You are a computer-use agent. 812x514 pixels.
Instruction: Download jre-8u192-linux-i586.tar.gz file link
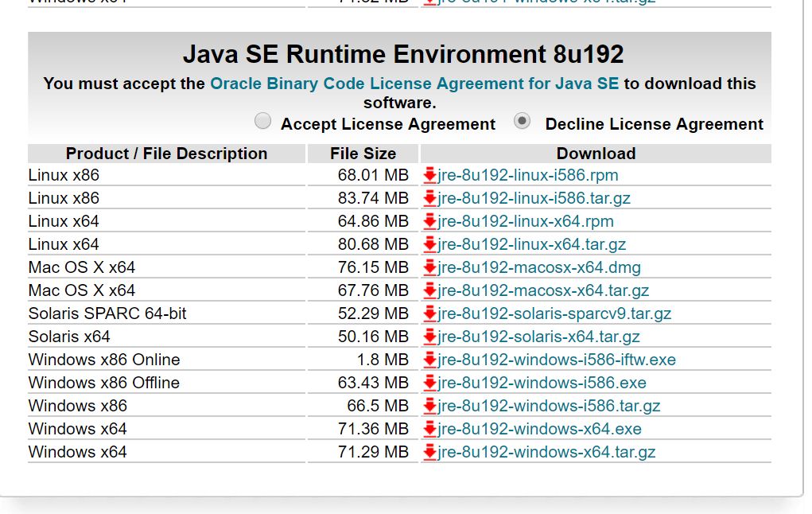(532, 198)
